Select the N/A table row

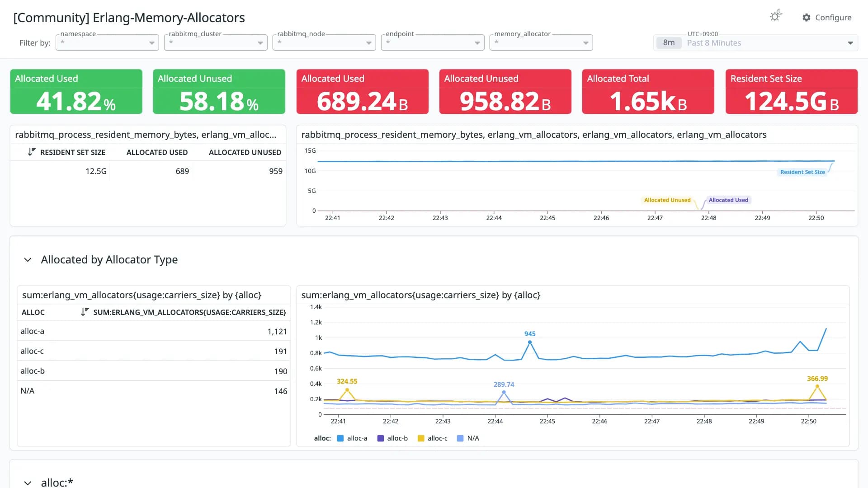(154, 391)
